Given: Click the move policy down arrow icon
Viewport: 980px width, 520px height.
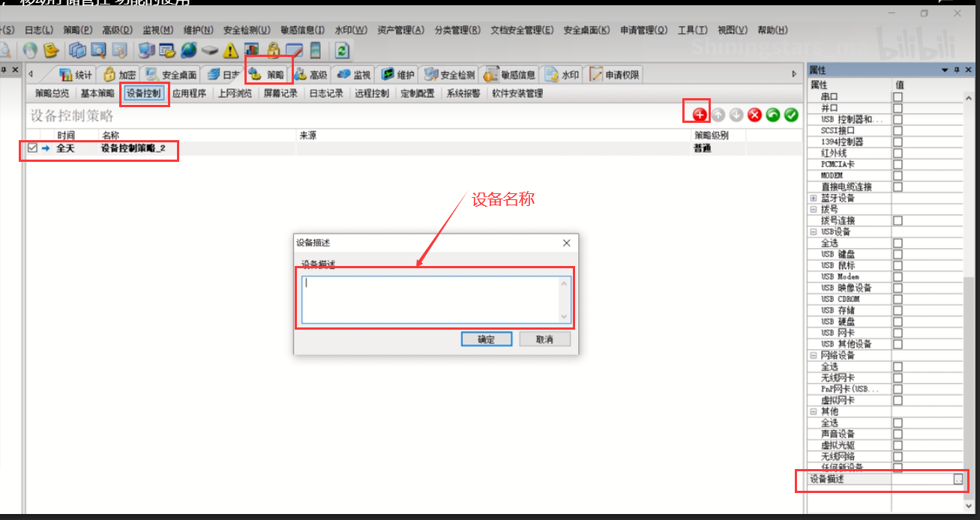Looking at the screenshot, I should [736, 115].
